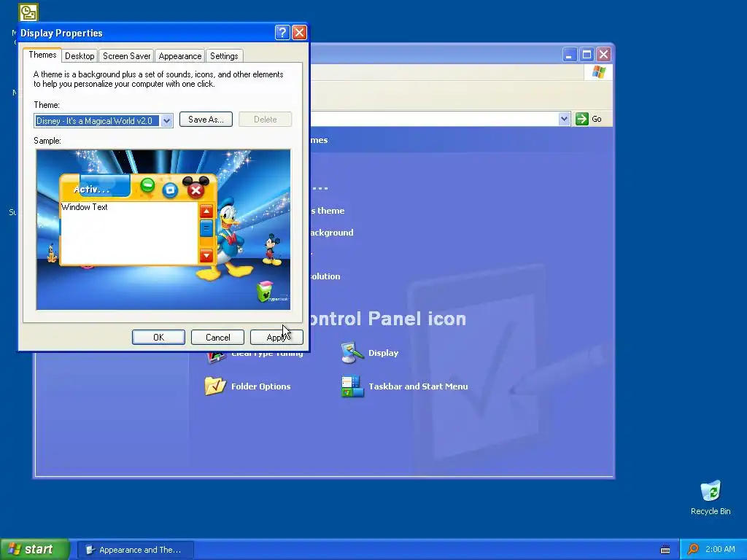The height and width of the screenshot is (560, 747).
Task: Click the address bar input field
Action: point(435,119)
